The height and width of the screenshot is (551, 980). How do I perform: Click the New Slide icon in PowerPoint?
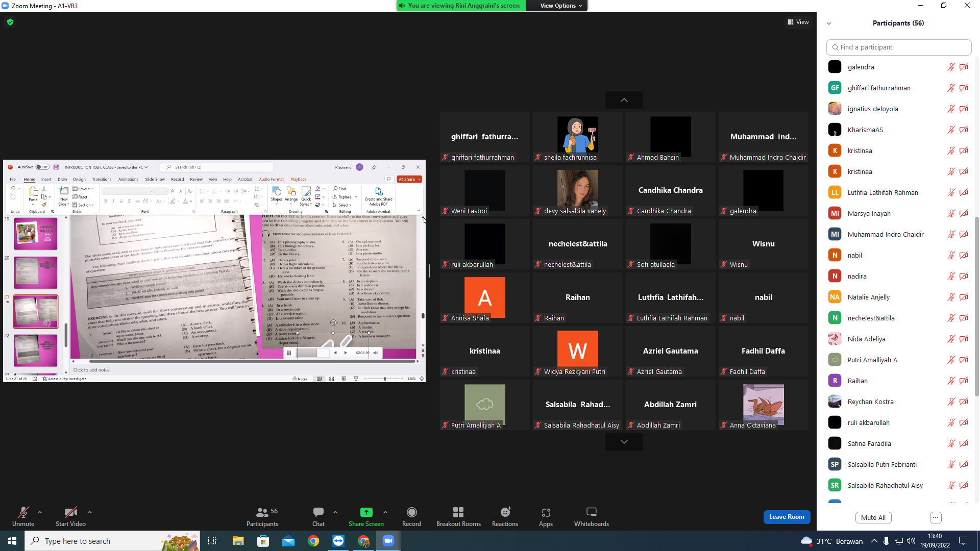tap(64, 191)
